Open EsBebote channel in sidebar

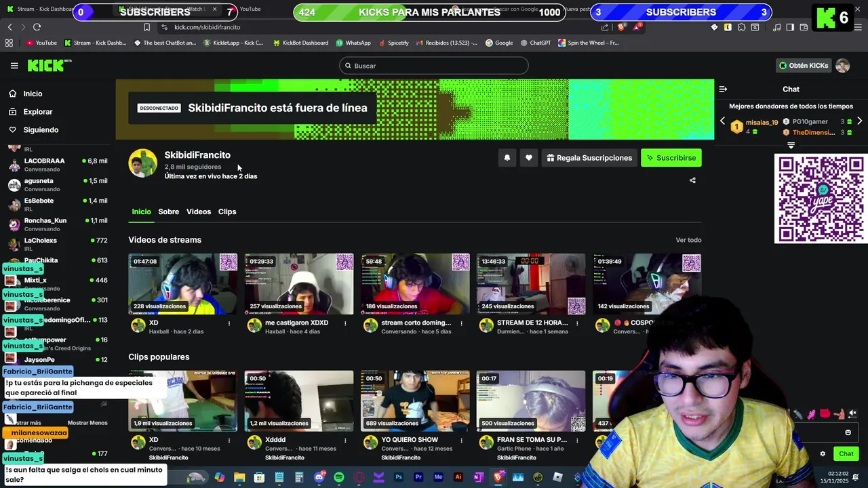coord(58,204)
